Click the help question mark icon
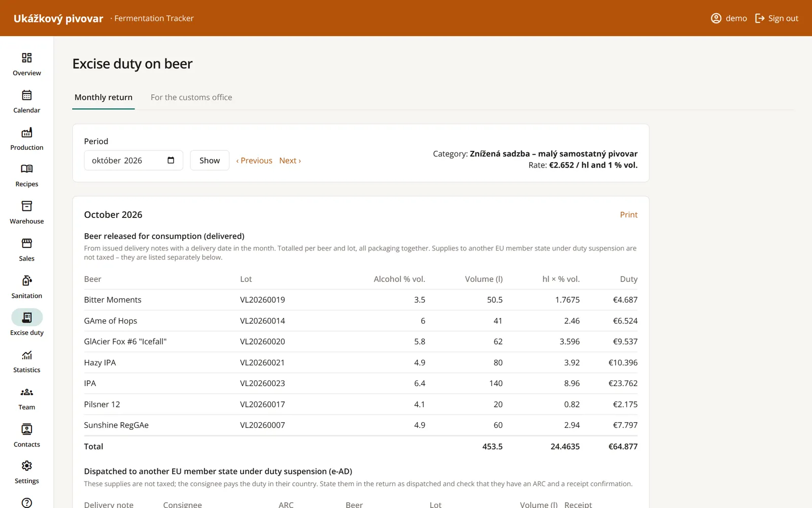 click(27, 502)
